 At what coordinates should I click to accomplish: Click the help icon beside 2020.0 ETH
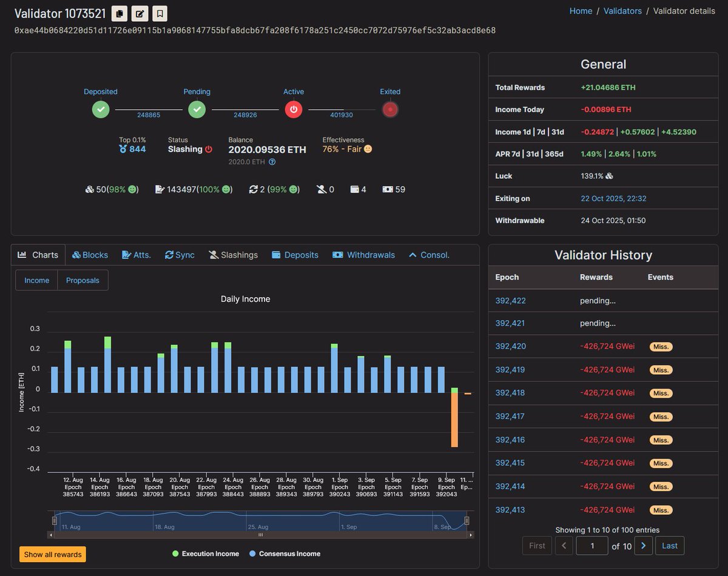272,162
